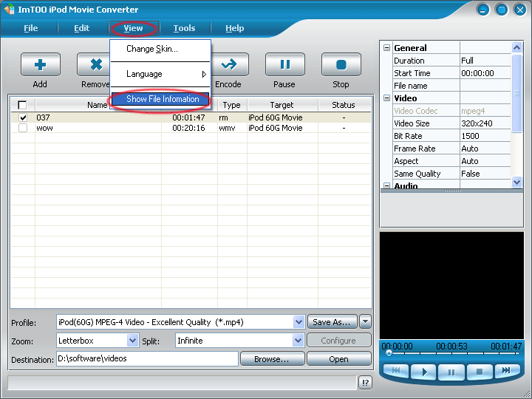This screenshot has height=399, width=532.
Task: Click the Bit Rate value 1500
Action: [470, 136]
